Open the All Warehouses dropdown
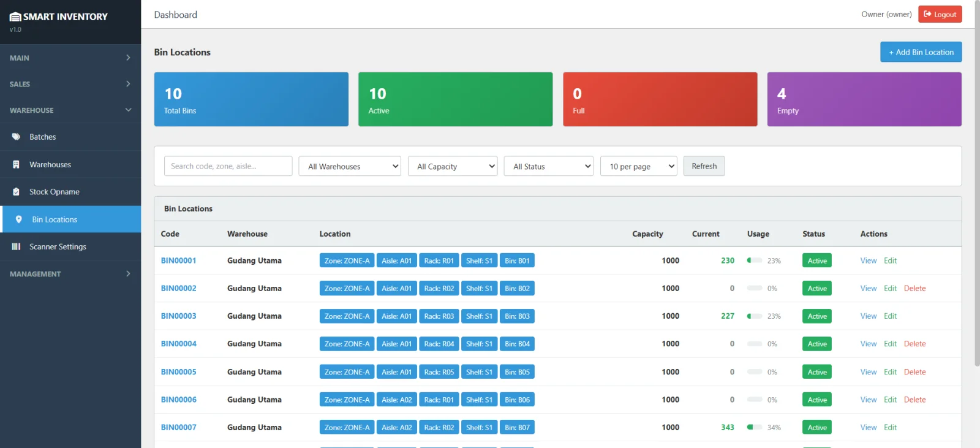Screen dimensions: 980x448 point(350,166)
